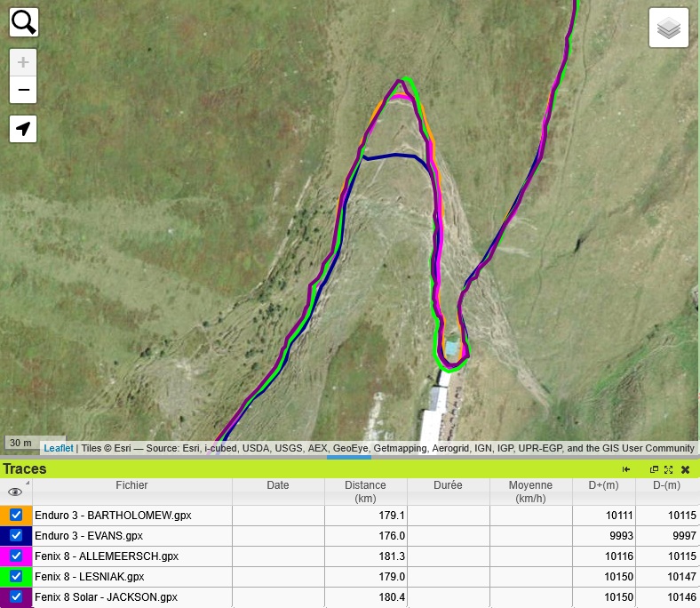Zoom in on the map
Image resolution: width=700 pixels, height=608 pixels.
coord(23,62)
